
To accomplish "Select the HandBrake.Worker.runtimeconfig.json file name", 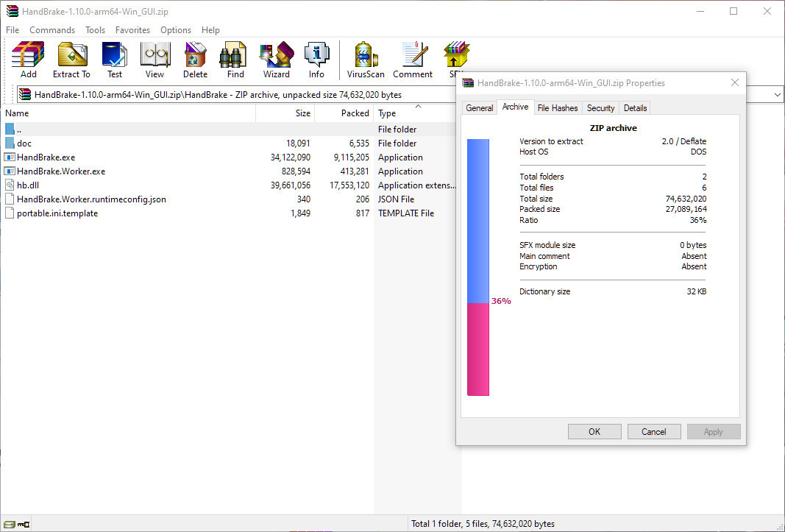I will click(92, 199).
